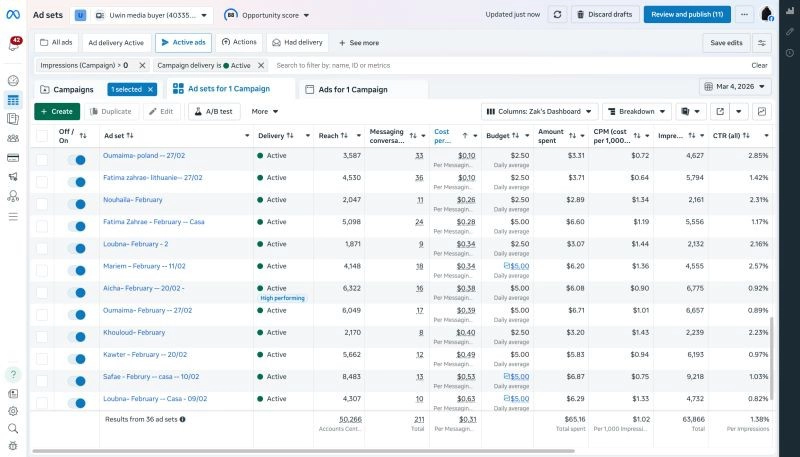800x457 pixels.
Task: Toggle off Oumaima- poland -- 27/02 ad set
Action: [x=77, y=160]
